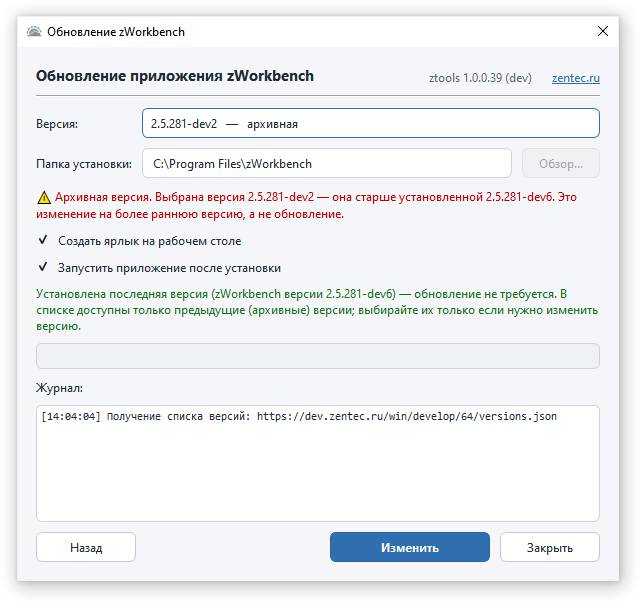Toggle Запустить приложение после установки checkbox
This screenshot has height=603, width=640.
click(x=43, y=267)
